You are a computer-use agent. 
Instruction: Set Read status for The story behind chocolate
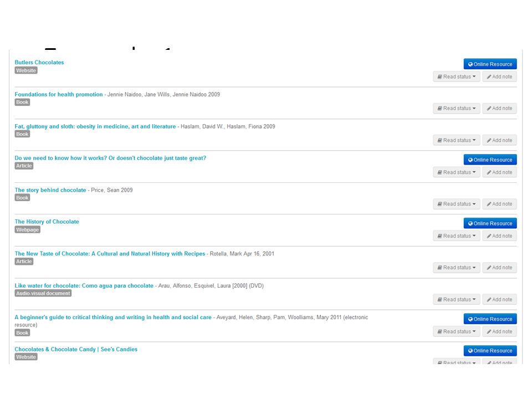456,204
